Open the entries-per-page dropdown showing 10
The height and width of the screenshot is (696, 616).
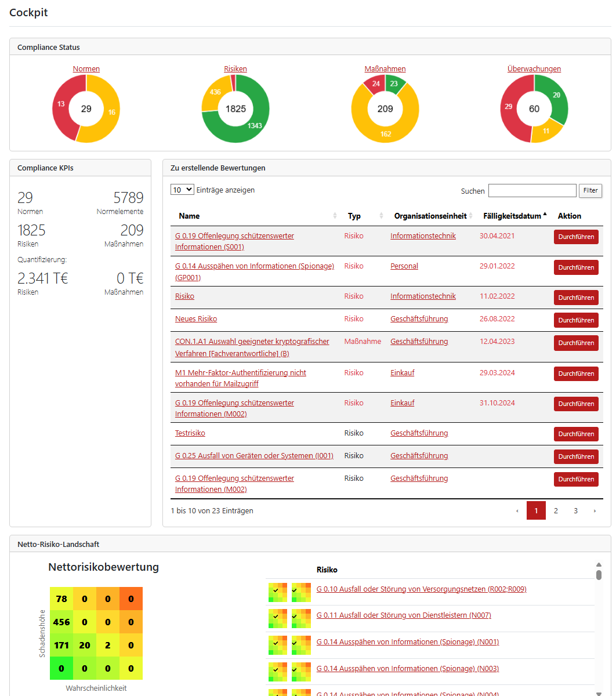[x=182, y=190]
